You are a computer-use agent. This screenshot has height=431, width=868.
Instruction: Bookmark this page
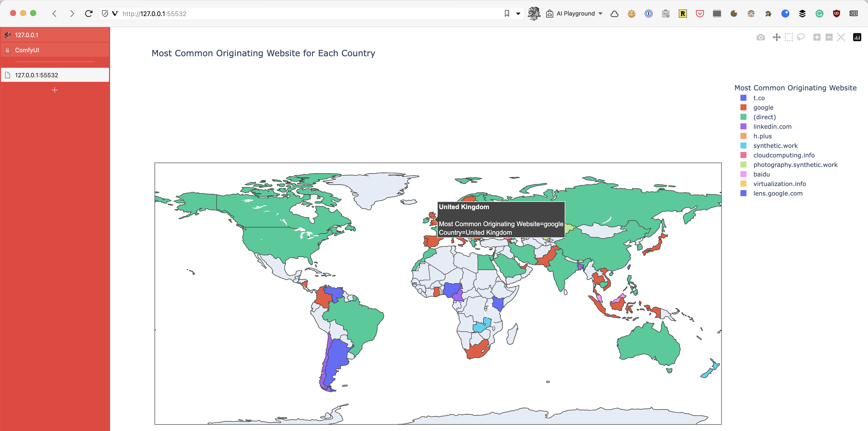506,14
